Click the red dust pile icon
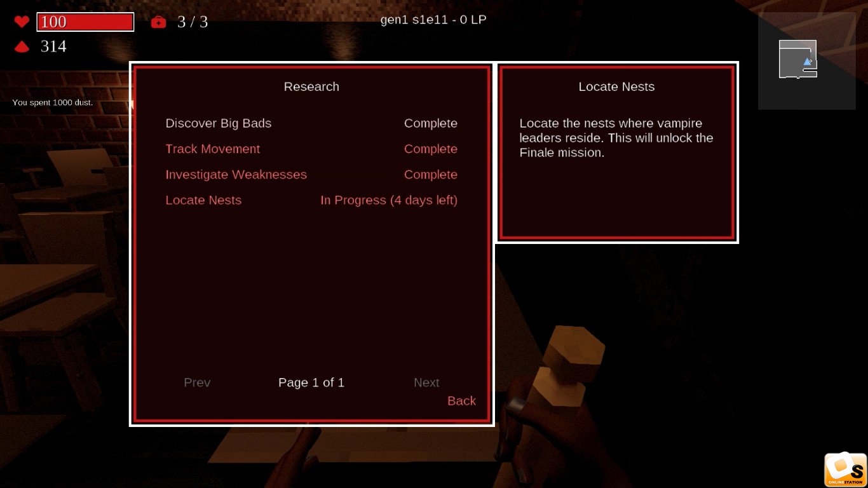Viewport: 868px width, 488px height. [x=22, y=46]
